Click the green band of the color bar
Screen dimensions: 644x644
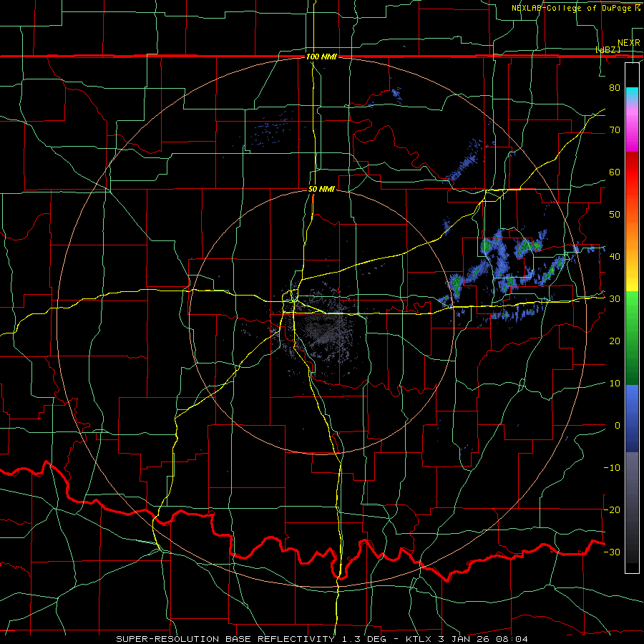632,338
